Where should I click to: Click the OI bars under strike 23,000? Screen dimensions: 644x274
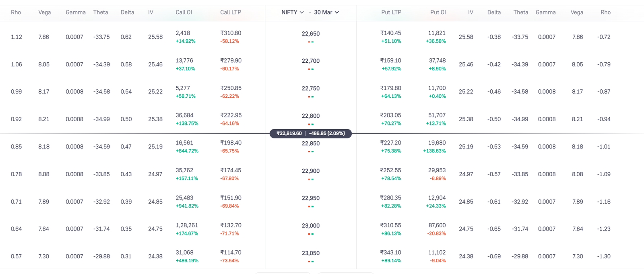click(x=311, y=233)
